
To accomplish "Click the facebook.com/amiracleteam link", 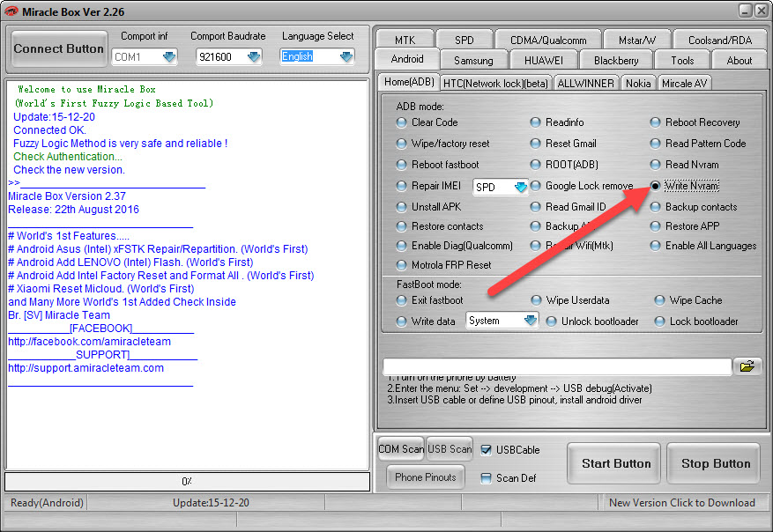I will coord(89,342).
